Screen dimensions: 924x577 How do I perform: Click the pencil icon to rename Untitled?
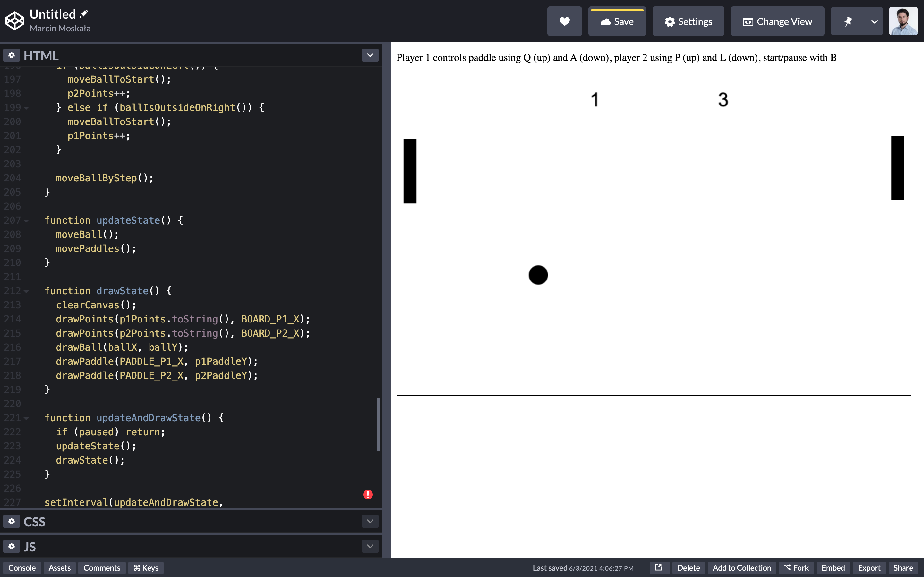84,14
